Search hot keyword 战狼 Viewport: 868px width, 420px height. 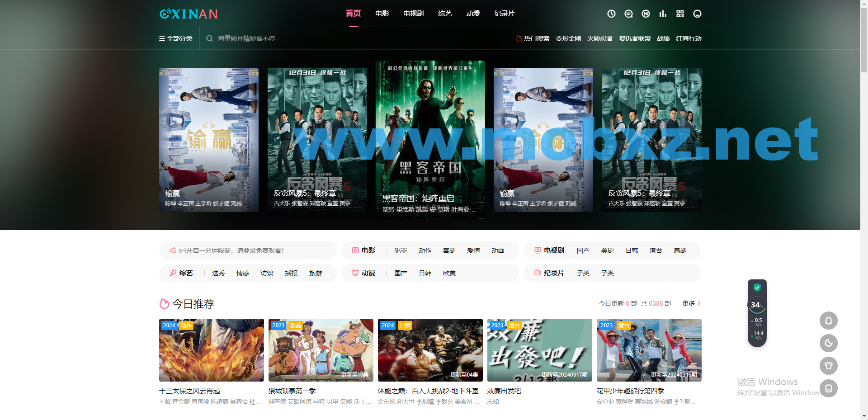coord(663,38)
